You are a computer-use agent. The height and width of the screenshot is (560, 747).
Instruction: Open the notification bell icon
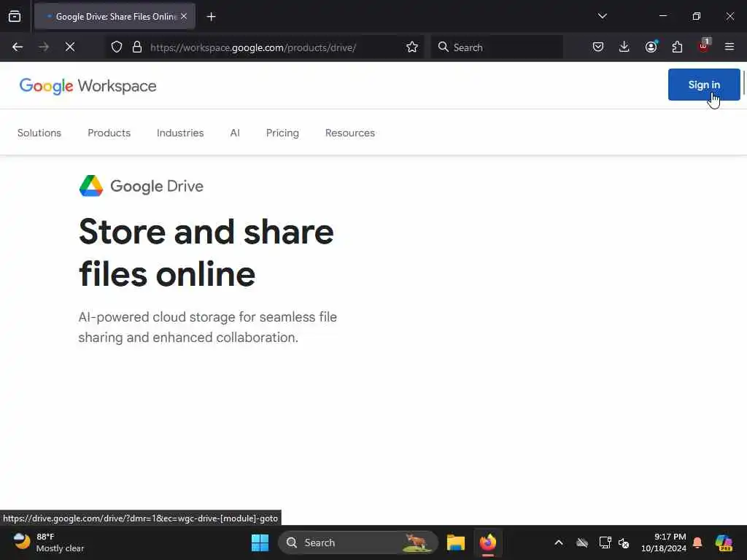click(x=697, y=542)
